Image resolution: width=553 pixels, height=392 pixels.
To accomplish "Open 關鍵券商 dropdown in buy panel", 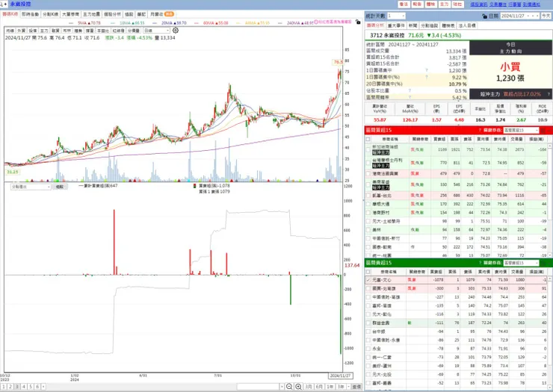I will [x=521, y=130].
